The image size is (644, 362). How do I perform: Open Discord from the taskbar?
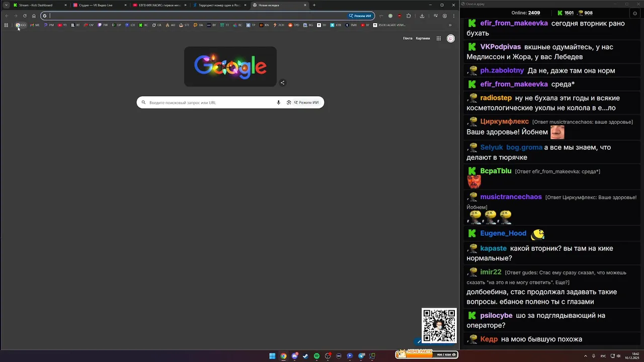(294, 356)
